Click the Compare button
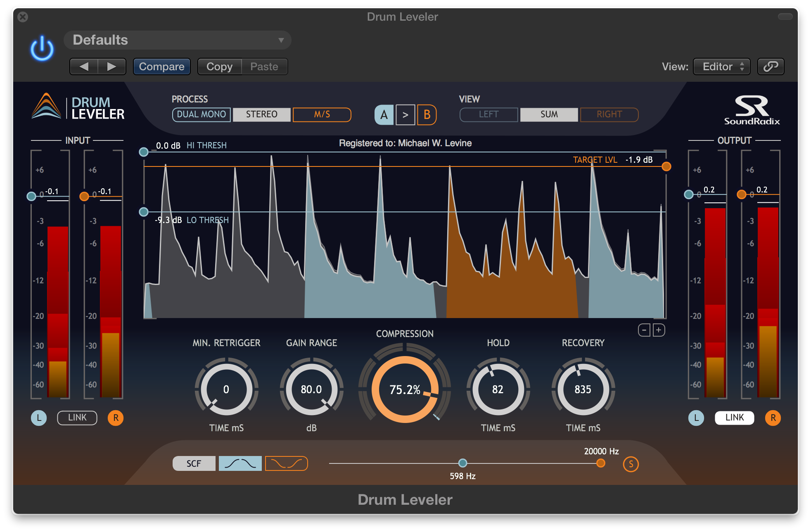 click(161, 66)
